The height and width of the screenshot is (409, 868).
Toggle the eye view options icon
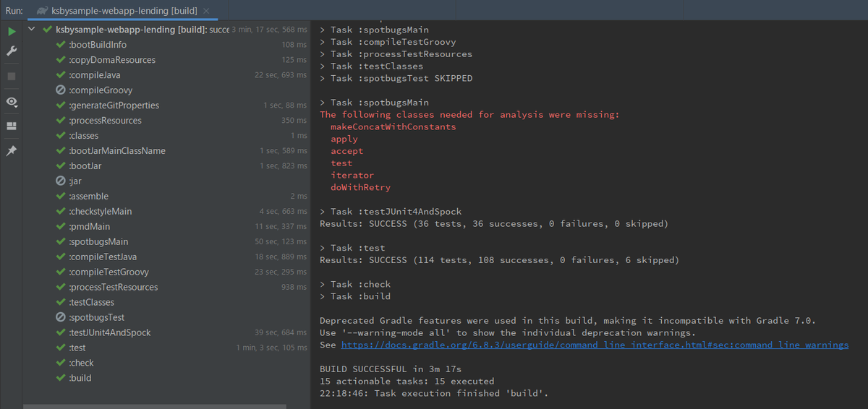[x=12, y=102]
